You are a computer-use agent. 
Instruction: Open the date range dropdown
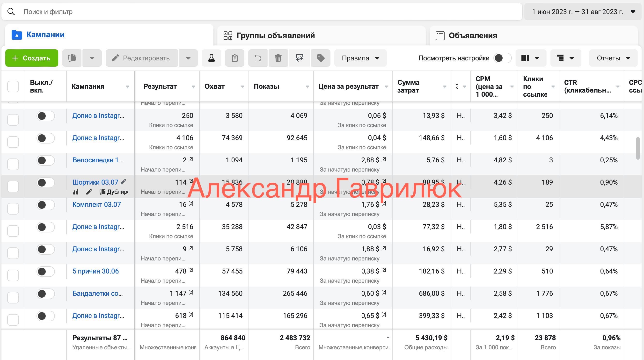tap(583, 12)
